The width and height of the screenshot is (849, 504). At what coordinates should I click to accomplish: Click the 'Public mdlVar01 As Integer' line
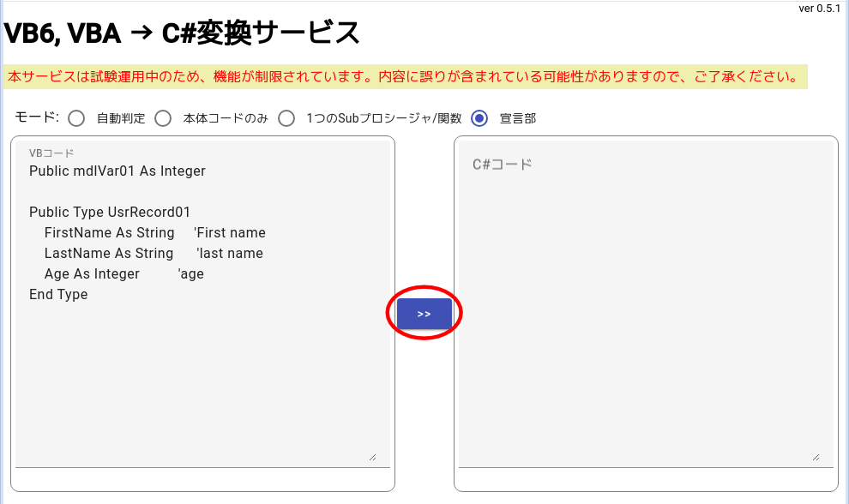click(x=117, y=171)
